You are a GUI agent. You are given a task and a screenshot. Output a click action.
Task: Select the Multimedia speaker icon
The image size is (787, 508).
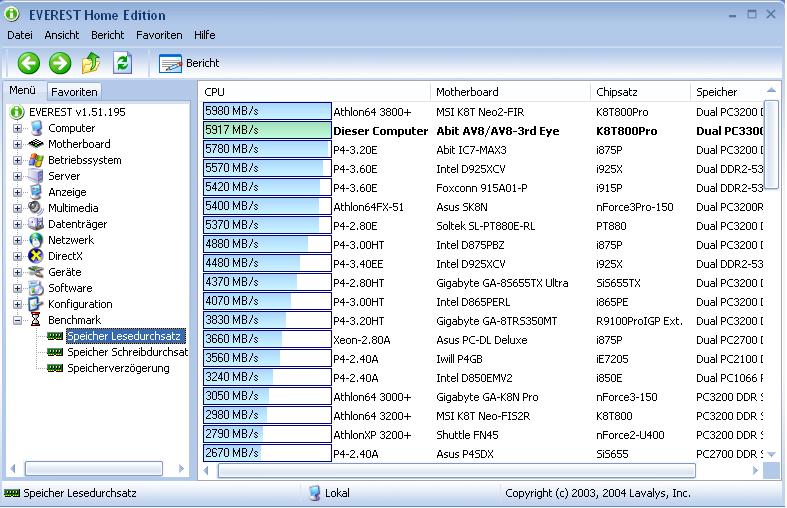pyautogui.click(x=36, y=208)
